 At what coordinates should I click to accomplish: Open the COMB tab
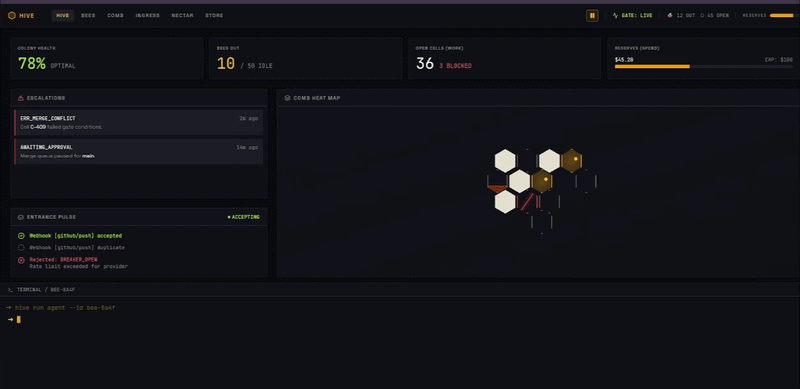click(115, 15)
